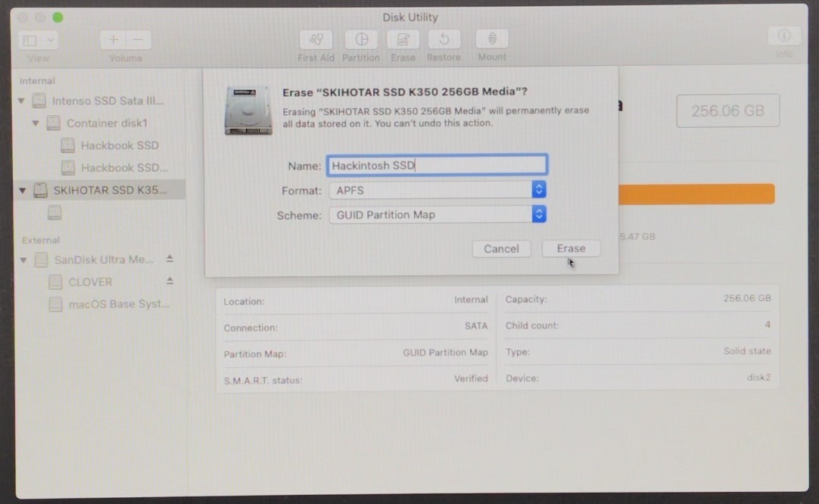Click the Location Internal value
Screen dimensions: 819x504
click(471, 300)
